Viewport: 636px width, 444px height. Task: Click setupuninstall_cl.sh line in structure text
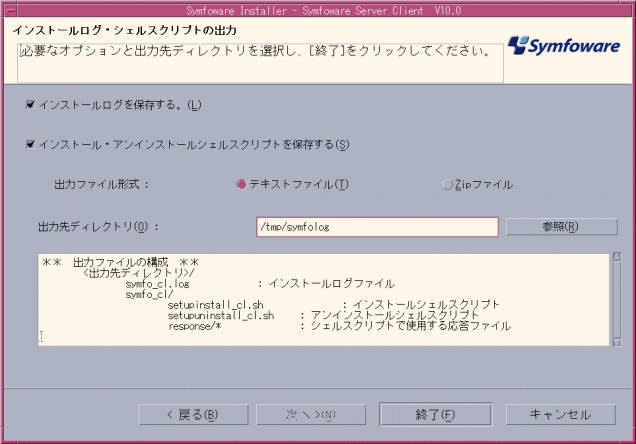323,315
